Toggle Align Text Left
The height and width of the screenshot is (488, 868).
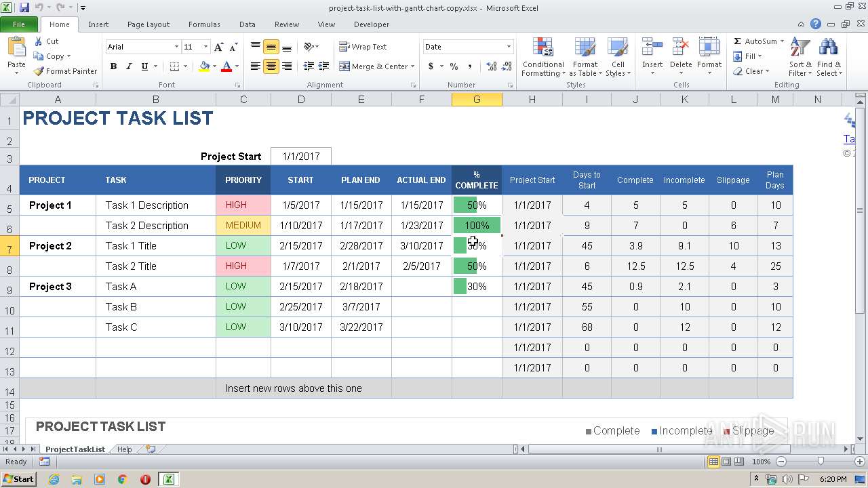[256, 66]
